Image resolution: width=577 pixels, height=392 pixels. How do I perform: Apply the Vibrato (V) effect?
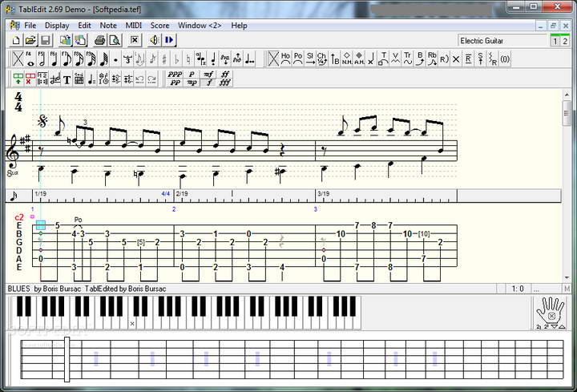click(396, 59)
